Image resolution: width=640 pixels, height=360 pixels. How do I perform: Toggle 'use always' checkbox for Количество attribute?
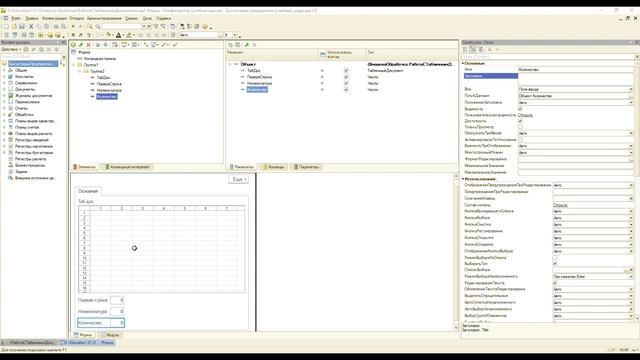point(346,89)
